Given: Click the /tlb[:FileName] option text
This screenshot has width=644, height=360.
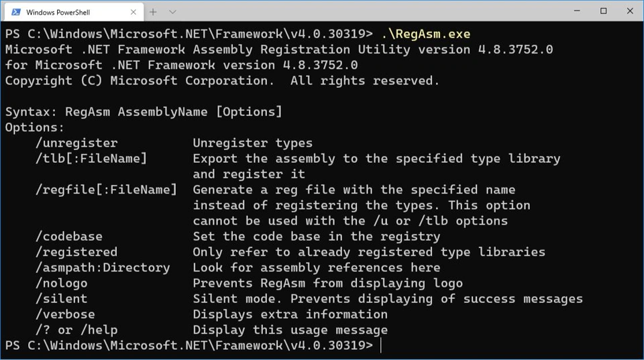Looking at the screenshot, I should (91, 159).
